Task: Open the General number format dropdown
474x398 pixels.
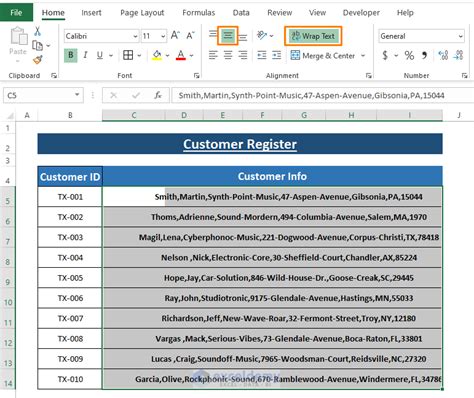Action: [460, 36]
